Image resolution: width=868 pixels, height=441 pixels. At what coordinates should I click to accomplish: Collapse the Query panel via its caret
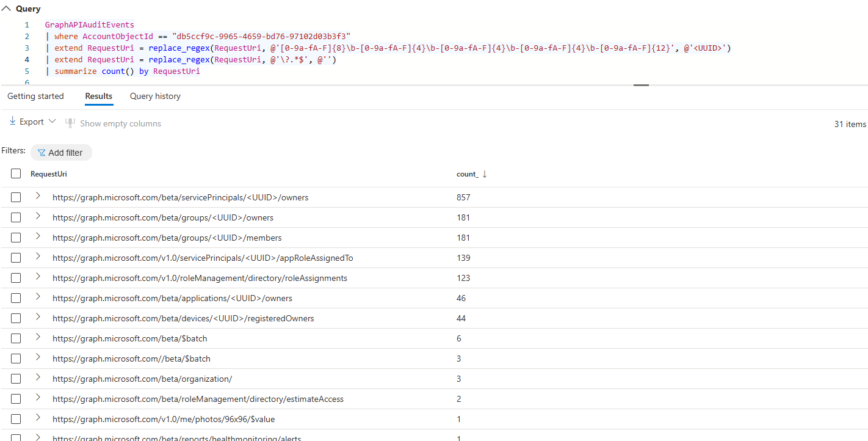tap(7, 9)
